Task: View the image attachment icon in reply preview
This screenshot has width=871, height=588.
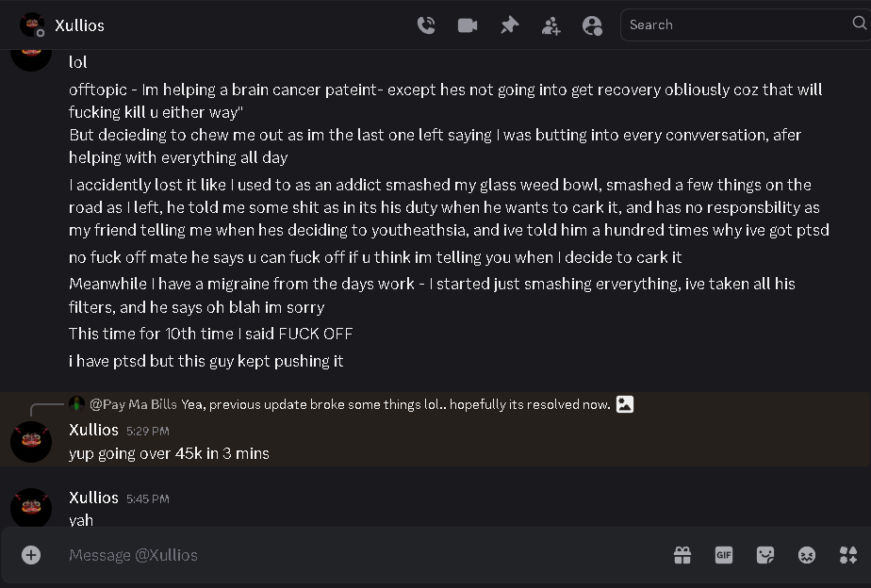Action: click(x=625, y=403)
